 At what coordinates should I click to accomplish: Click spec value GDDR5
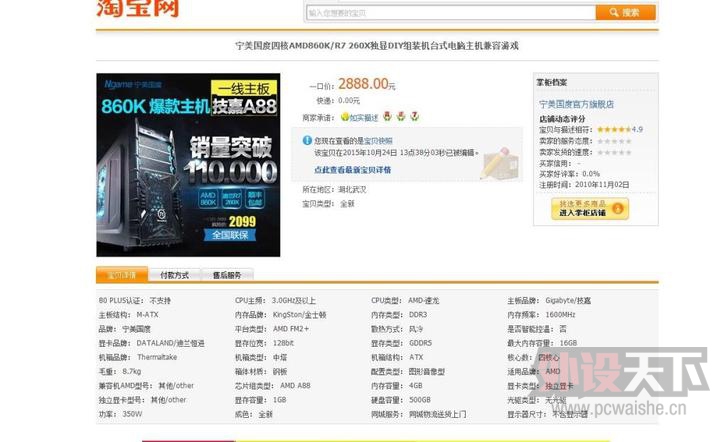(420, 343)
